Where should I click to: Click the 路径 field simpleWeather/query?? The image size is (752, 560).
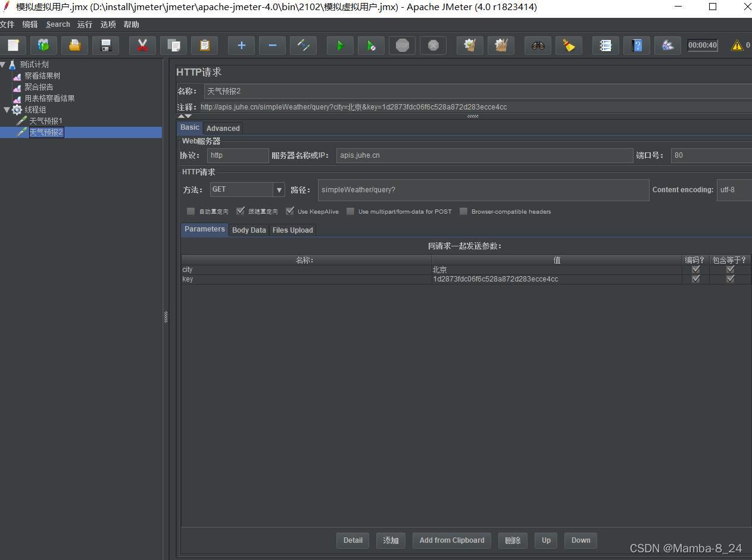click(x=483, y=190)
